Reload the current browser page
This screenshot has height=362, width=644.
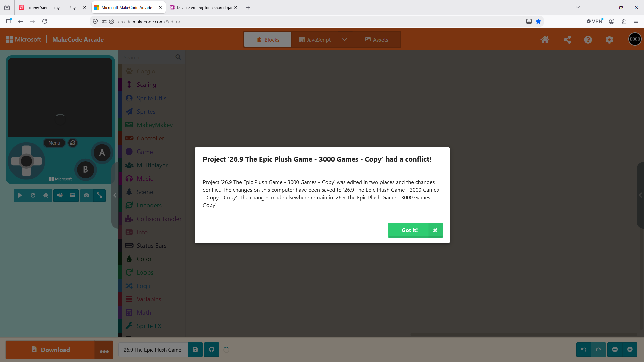pos(45,22)
